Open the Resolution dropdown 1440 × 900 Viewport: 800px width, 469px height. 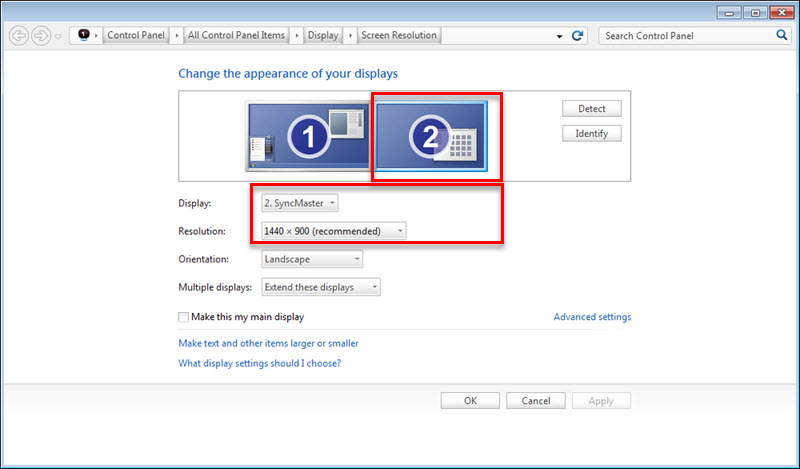334,231
